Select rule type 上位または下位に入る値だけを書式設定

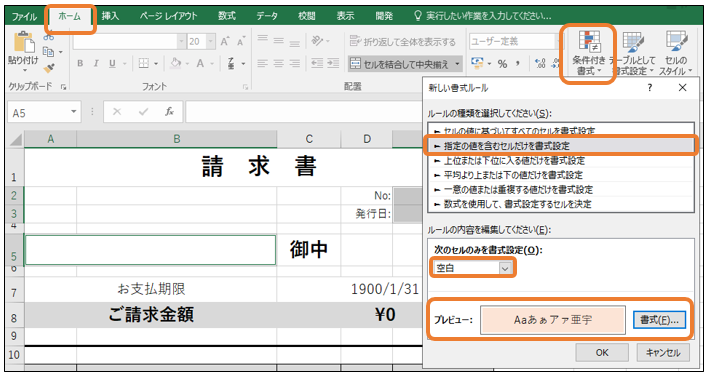pos(561,161)
